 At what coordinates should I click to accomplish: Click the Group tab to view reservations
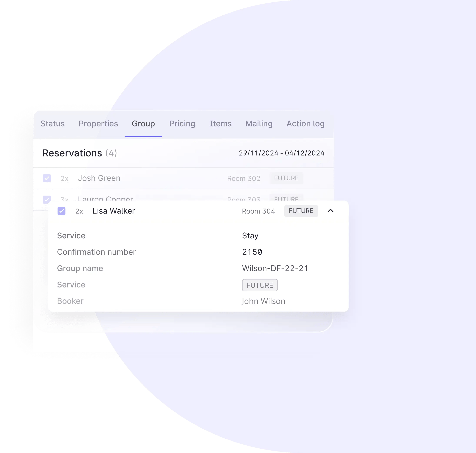(x=143, y=124)
